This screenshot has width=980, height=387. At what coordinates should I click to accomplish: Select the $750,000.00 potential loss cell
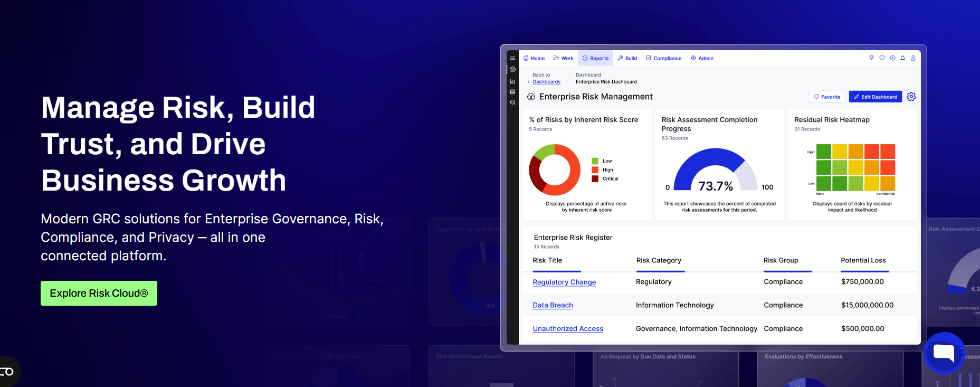click(862, 282)
